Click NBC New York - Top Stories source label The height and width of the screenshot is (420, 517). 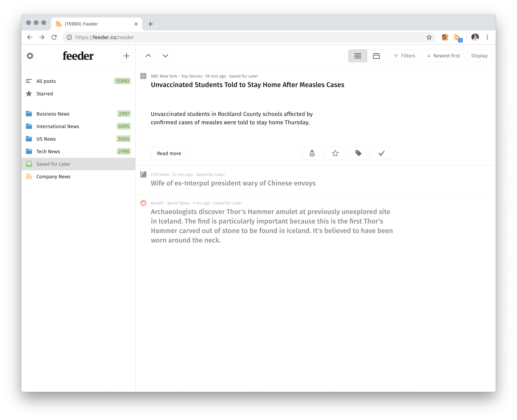[x=176, y=76]
